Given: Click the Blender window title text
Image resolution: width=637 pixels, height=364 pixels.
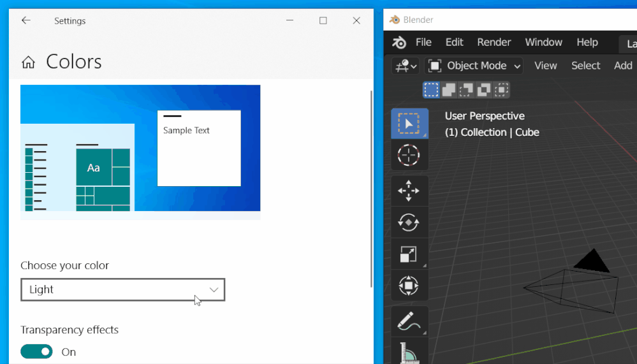Looking at the screenshot, I should click(x=418, y=20).
